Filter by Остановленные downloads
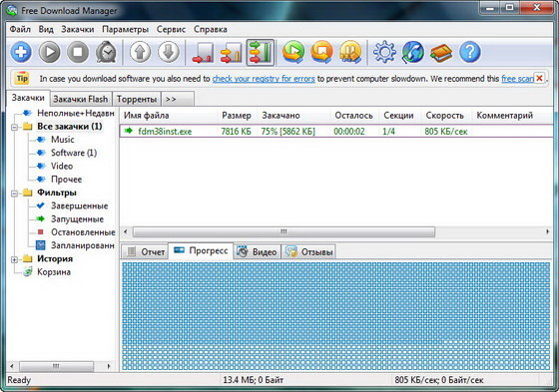The height and width of the screenshot is (392, 559). (x=83, y=232)
